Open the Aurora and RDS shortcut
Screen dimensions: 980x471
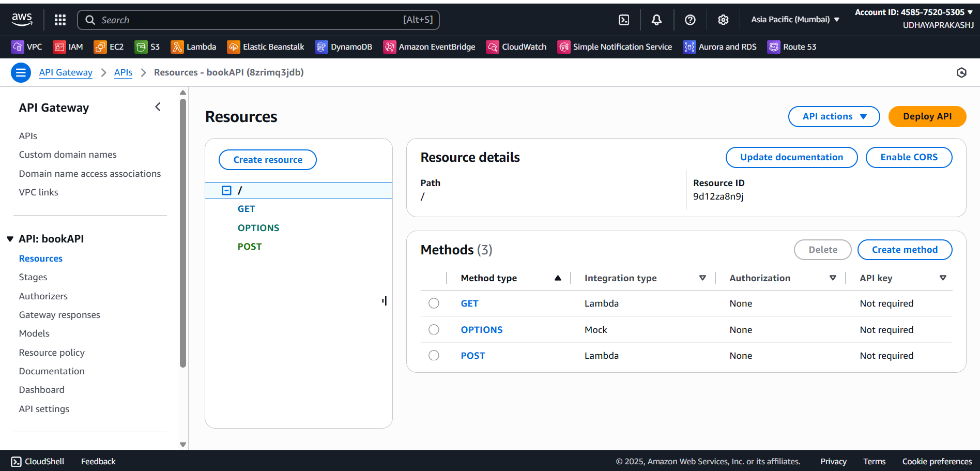click(719, 47)
